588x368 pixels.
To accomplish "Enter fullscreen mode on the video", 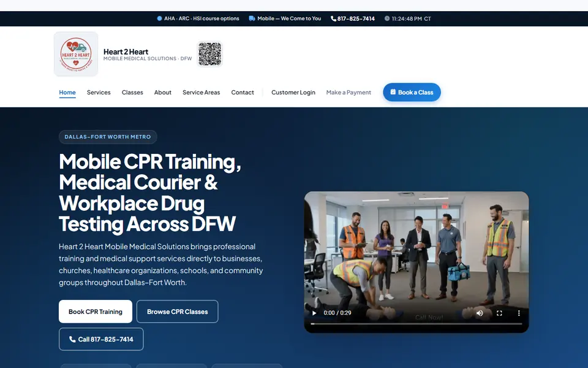I will (x=499, y=313).
